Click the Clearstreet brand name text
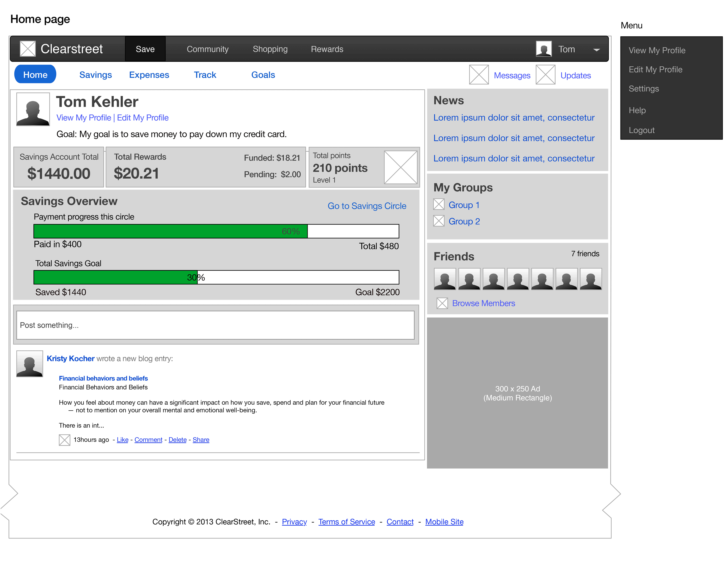Image resolution: width=728 pixels, height=573 pixels. pos(72,49)
